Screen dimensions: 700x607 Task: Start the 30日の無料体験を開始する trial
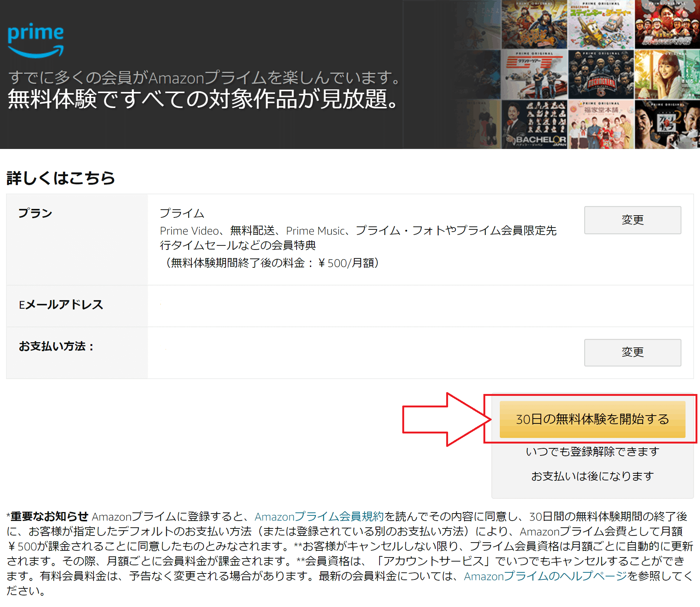coord(592,419)
